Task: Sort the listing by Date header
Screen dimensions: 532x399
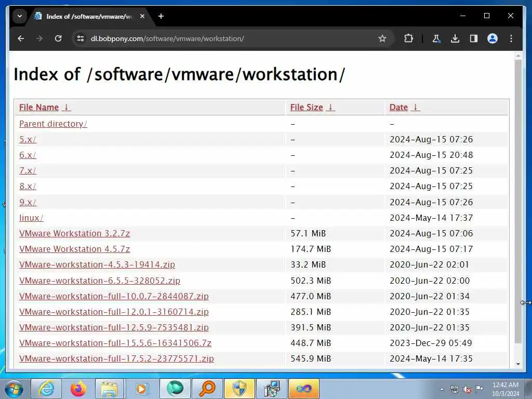Action: click(398, 108)
